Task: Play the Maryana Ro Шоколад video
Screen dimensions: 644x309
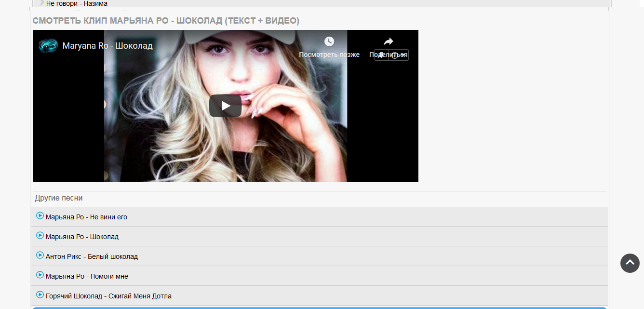Action: tap(225, 106)
